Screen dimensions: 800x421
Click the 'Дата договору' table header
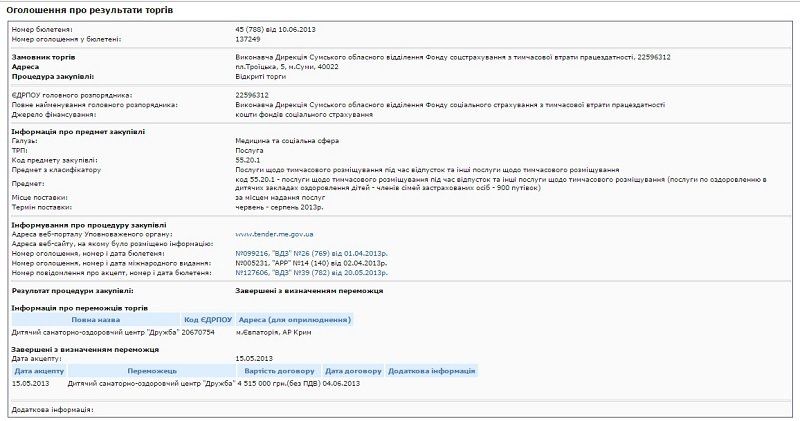(353, 371)
